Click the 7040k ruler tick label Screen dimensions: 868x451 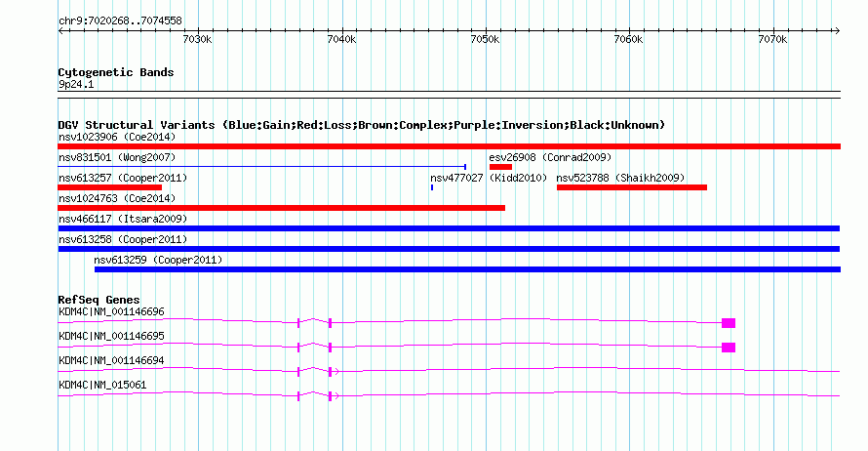[341, 39]
